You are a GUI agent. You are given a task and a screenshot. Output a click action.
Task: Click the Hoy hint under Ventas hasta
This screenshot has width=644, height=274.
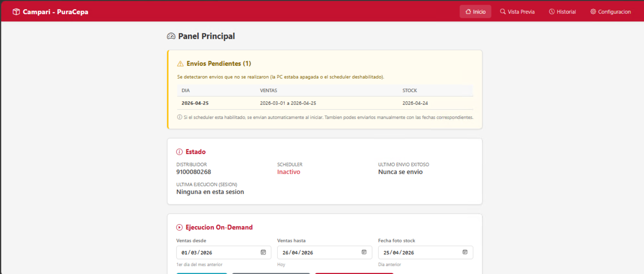point(281,265)
